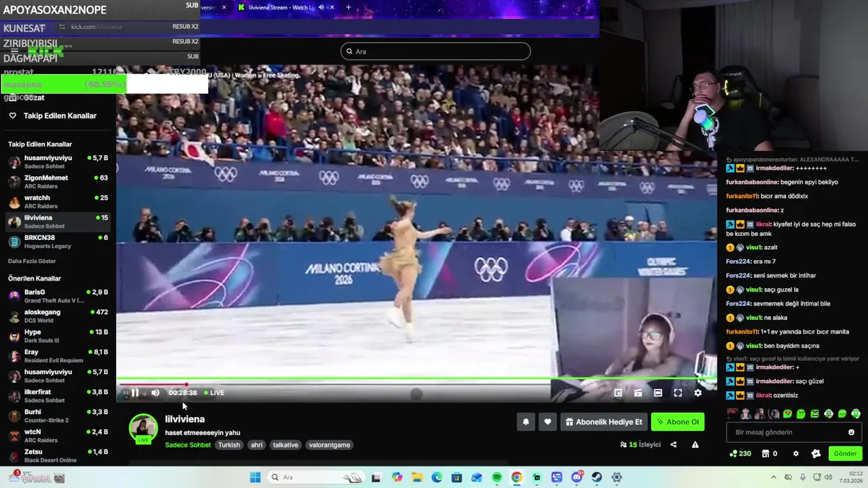The height and width of the screenshot is (488, 868).
Task: Share the stream via share icon
Action: (673, 445)
